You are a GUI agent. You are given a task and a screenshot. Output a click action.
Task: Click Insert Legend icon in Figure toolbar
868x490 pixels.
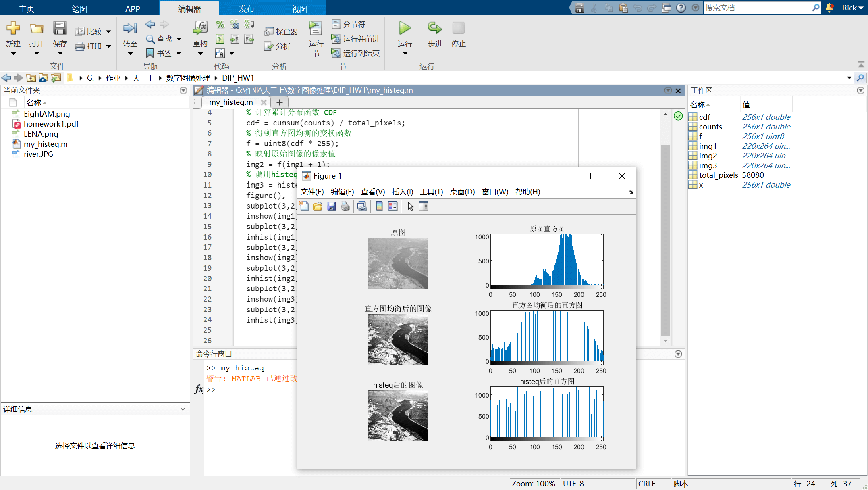(392, 206)
